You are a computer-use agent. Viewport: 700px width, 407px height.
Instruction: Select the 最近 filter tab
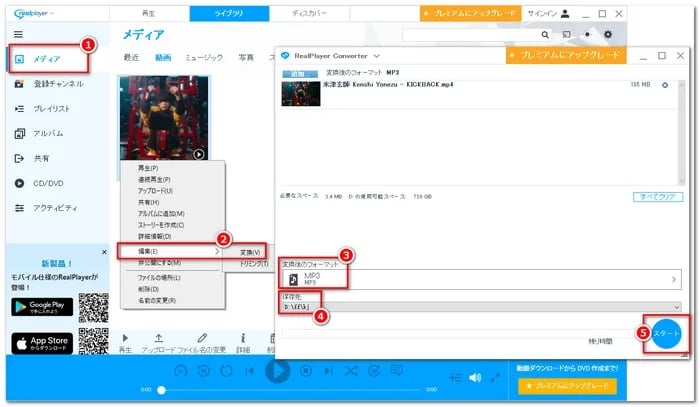point(131,58)
